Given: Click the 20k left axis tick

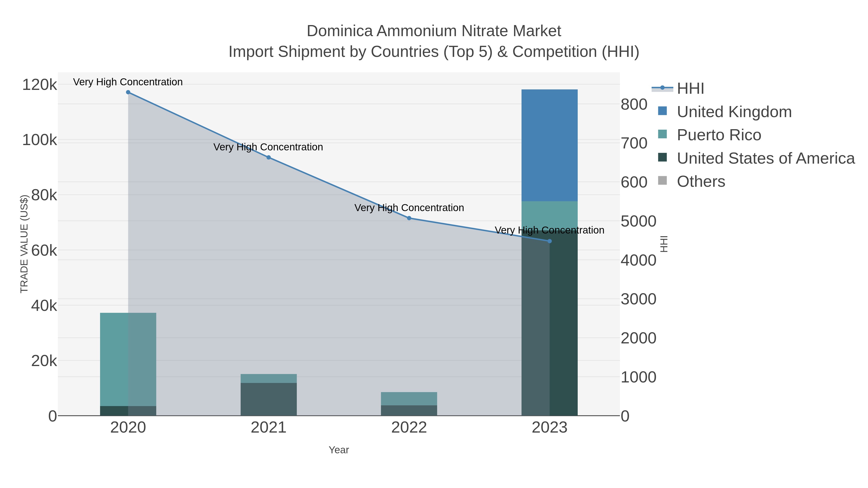Looking at the screenshot, I should [44, 361].
